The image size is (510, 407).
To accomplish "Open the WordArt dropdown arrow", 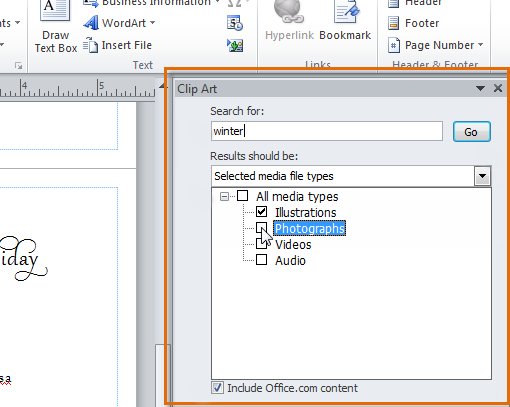I will click(x=153, y=23).
